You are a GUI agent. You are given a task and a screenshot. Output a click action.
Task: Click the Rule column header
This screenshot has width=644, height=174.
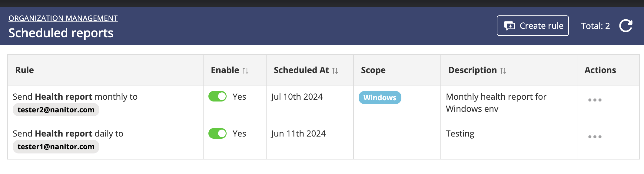coord(25,70)
